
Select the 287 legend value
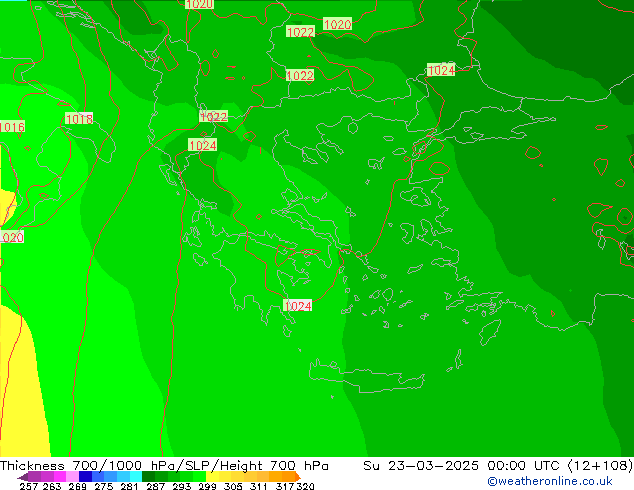pyautogui.click(x=155, y=486)
